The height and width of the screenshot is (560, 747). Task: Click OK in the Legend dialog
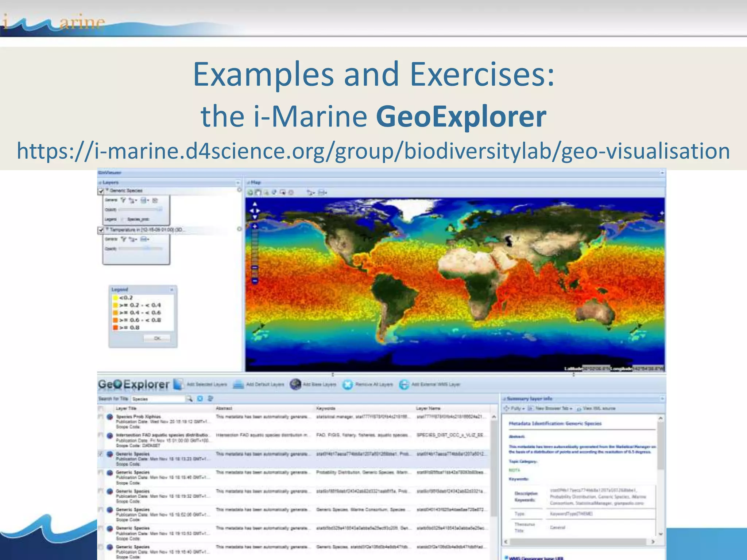(157, 338)
